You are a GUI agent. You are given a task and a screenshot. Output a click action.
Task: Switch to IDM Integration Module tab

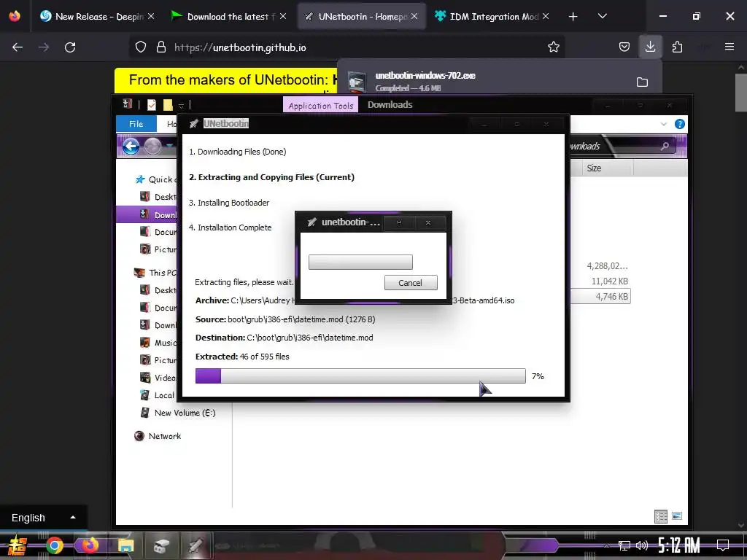click(493, 16)
